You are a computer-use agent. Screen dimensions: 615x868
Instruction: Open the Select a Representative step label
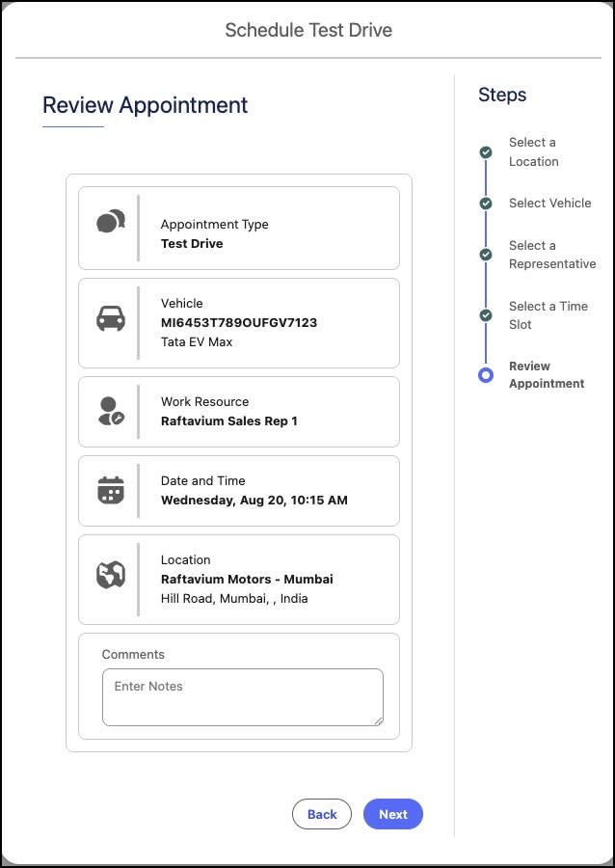click(x=552, y=255)
